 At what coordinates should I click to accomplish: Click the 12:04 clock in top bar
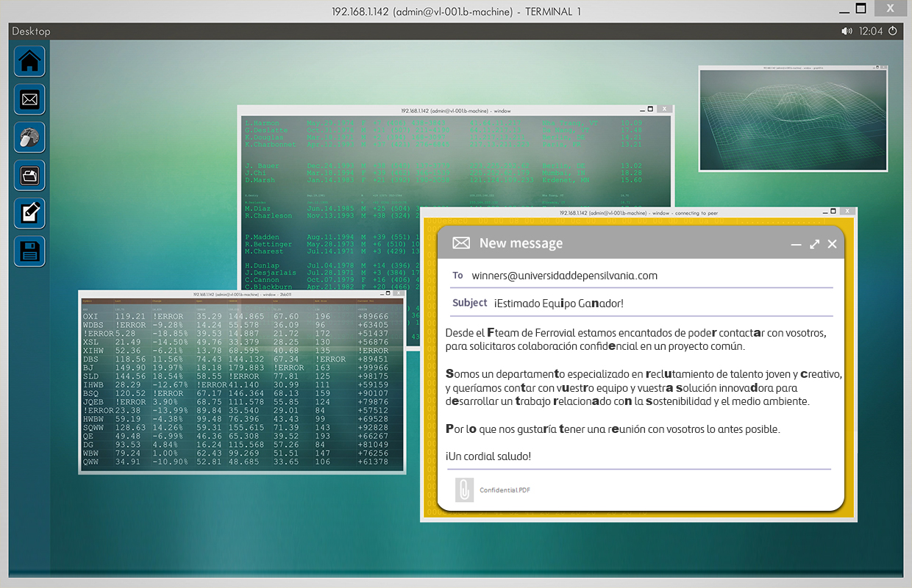[x=871, y=32]
